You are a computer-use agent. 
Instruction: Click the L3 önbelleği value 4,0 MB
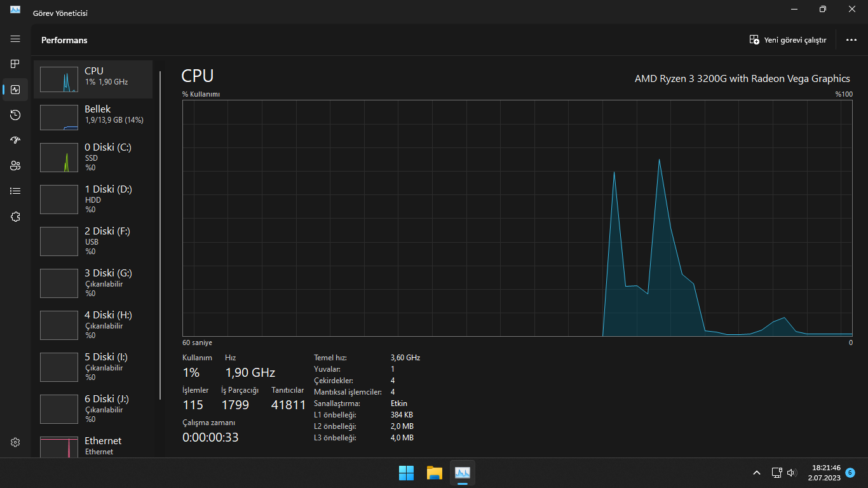pos(402,438)
